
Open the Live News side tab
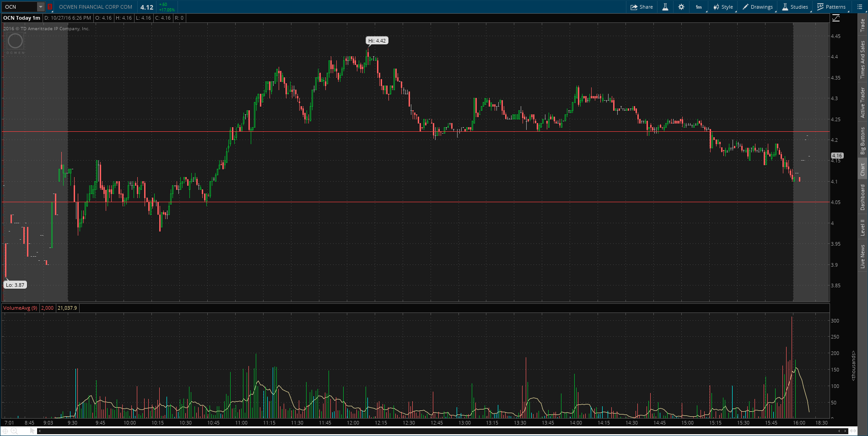(863, 256)
